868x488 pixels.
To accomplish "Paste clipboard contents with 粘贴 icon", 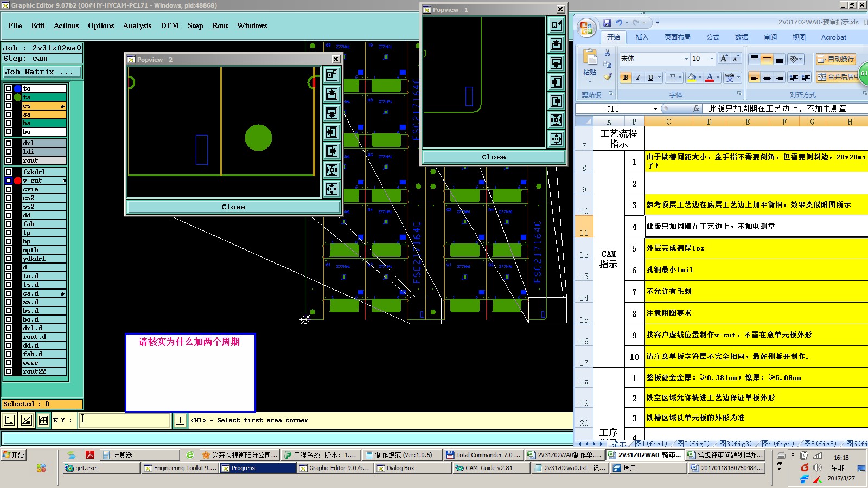I will [590, 57].
